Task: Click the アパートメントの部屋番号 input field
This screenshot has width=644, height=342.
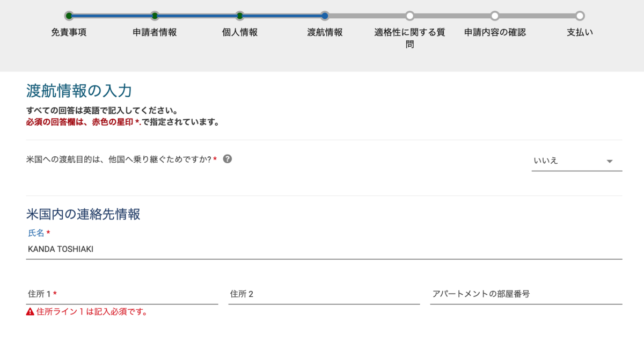Action: pos(526,294)
